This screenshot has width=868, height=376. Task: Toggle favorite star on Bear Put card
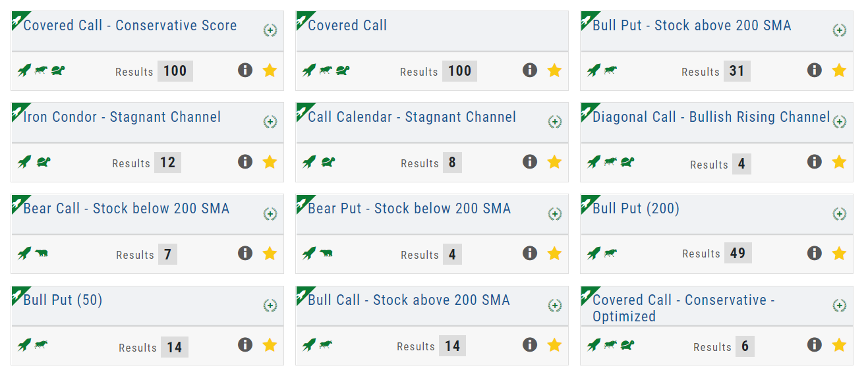coord(554,253)
